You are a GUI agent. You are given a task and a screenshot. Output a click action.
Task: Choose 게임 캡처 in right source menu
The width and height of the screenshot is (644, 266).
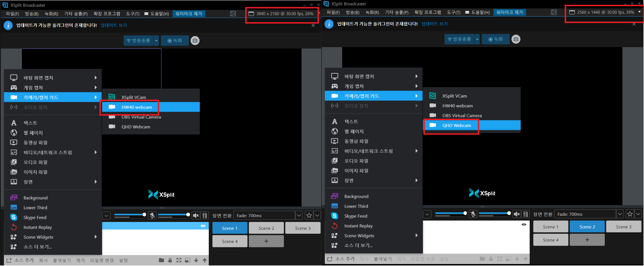374,86
